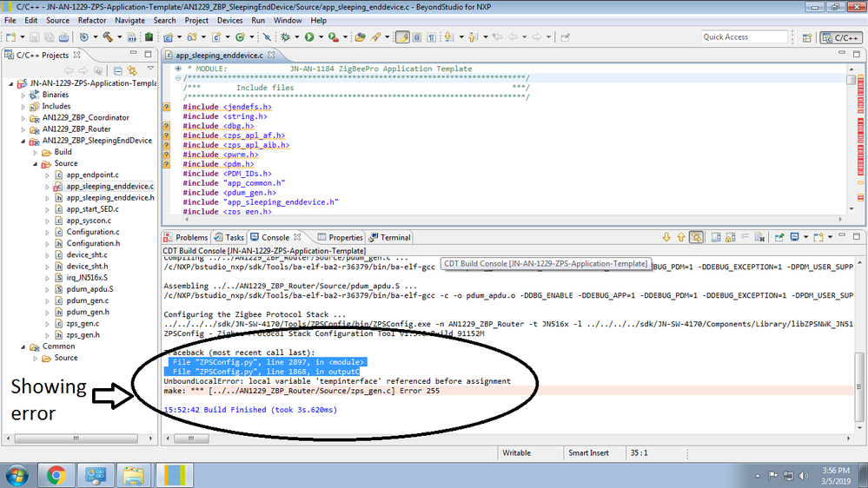The height and width of the screenshot is (488, 868).
Task: Click the Open Console icon
Action: (x=818, y=237)
